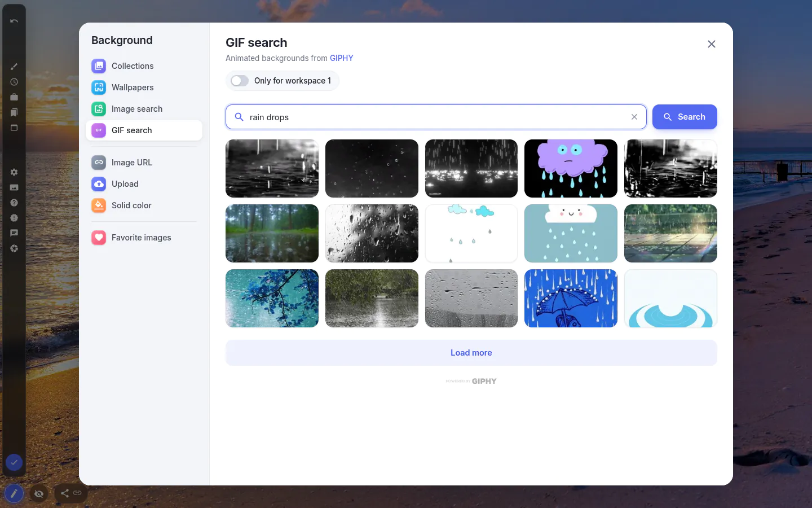Pick the smiling white cloud GIF
The width and height of the screenshot is (812, 508).
pyautogui.click(x=571, y=233)
